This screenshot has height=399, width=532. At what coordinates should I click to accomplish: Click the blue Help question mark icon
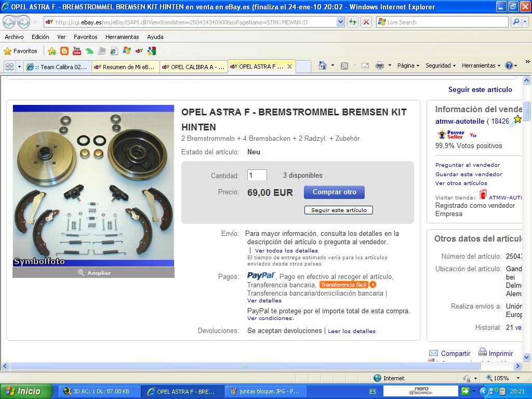[509, 65]
